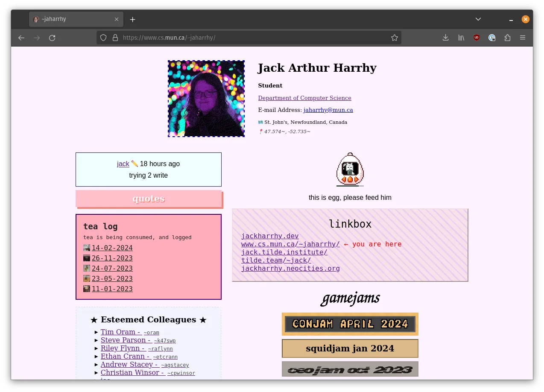This screenshot has width=544, height=392.
Task: Open the 14-02-2024 tea log entry
Action: [112, 248]
